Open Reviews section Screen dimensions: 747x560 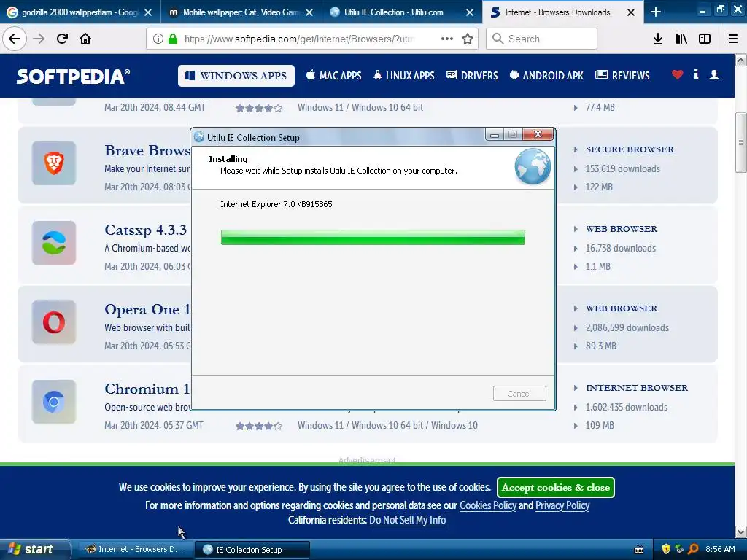[623, 76]
